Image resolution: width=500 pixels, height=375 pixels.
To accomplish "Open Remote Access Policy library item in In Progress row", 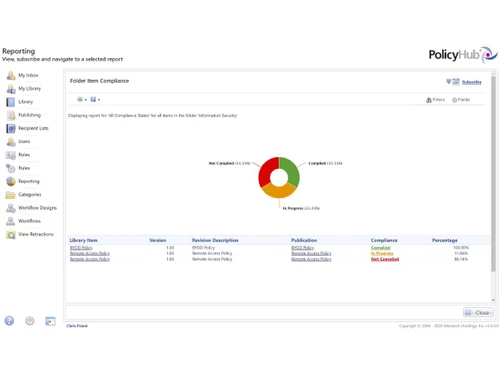I will click(x=90, y=254).
